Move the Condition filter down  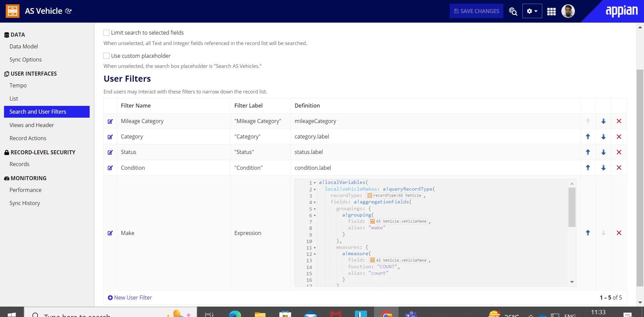603,167
